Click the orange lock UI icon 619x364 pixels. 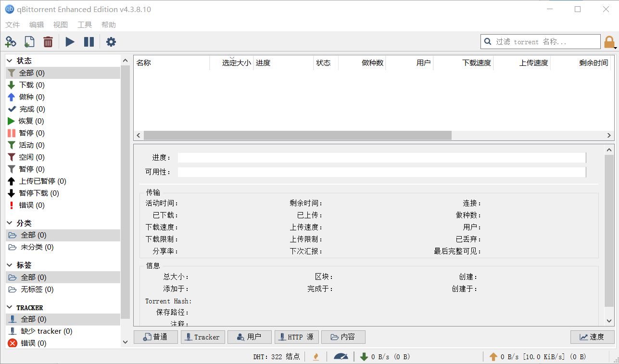click(609, 42)
